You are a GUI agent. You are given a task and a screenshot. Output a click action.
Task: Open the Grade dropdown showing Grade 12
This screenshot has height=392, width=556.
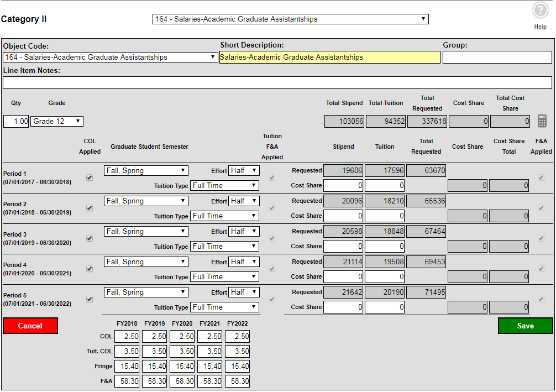click(x=56, y=121)
